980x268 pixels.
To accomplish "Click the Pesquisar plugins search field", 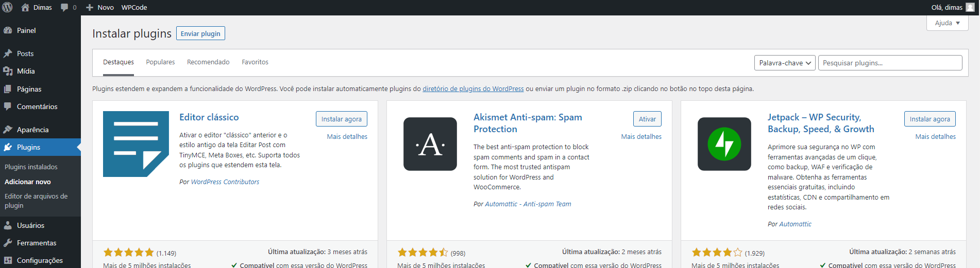I will 890,63.
